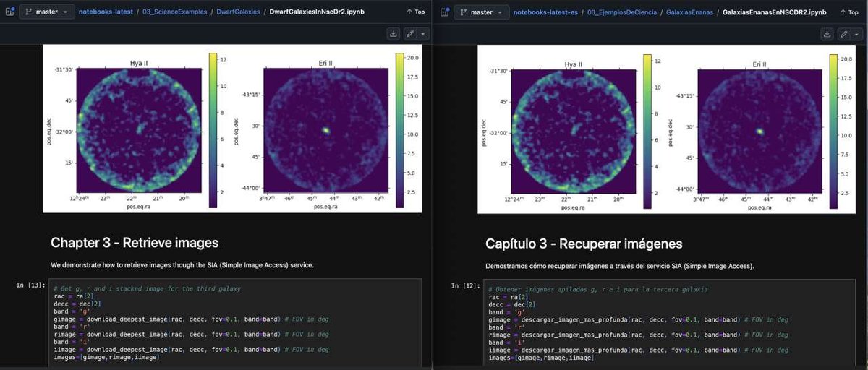
Task: Click Eri II colorbar in left notebook
Action: (399, 131)
